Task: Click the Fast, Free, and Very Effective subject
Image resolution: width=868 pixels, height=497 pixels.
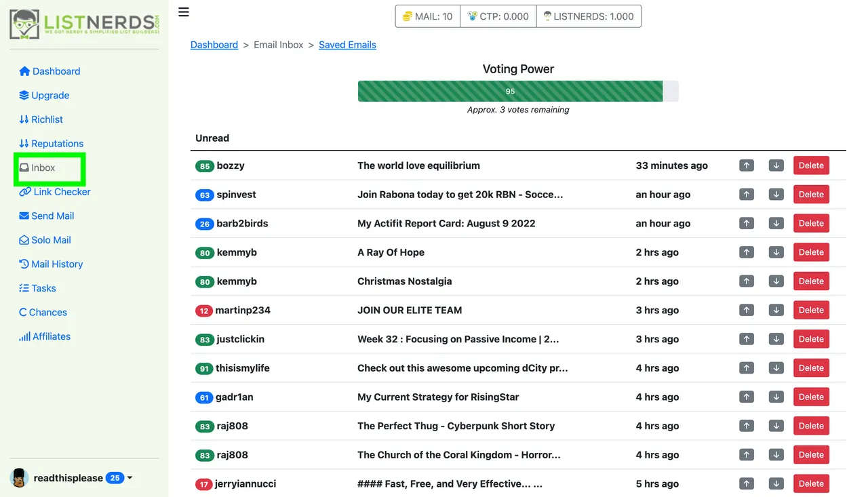Action: tap(450, 483)
